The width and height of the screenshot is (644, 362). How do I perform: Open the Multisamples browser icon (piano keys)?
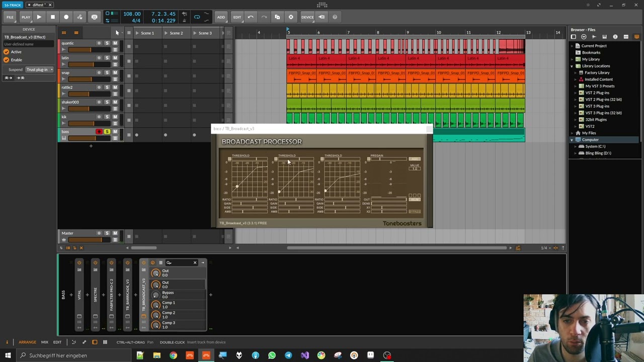point(604,37)
